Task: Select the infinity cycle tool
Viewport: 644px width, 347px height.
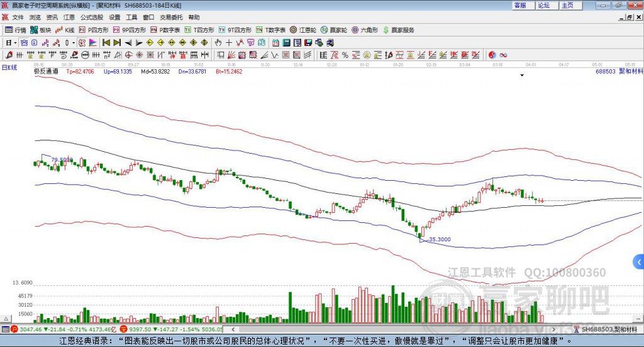Action: click(x=503, y=55)
